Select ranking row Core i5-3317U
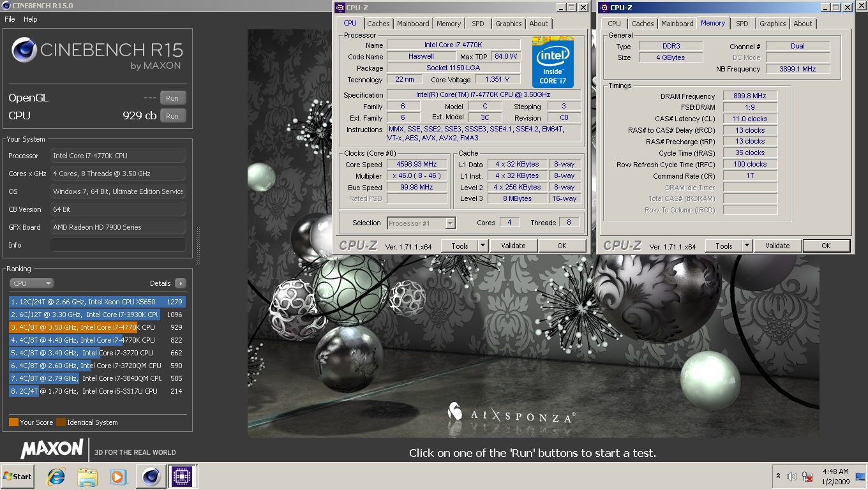868x490 pixels. [x=97, y=391]
